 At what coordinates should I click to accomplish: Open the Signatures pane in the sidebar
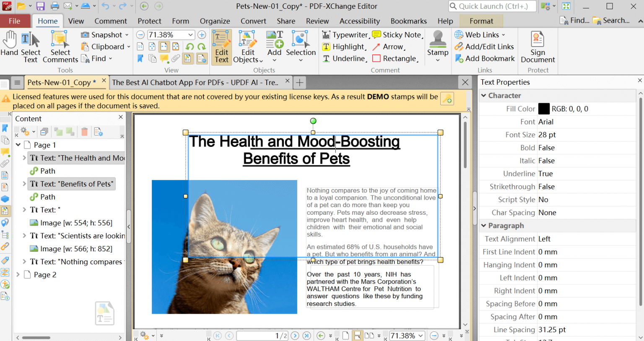pyautogui.click(x=5, y=187)
